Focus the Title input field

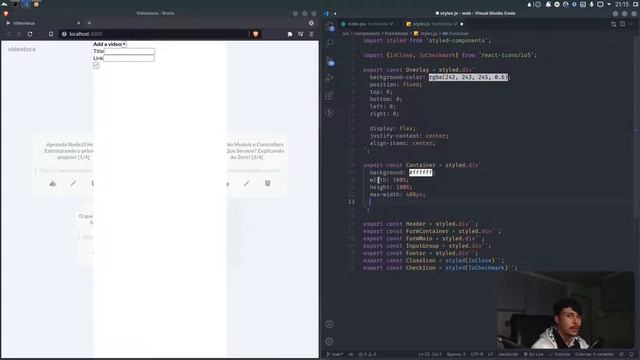pyautogui.click(x=129, y=51)
